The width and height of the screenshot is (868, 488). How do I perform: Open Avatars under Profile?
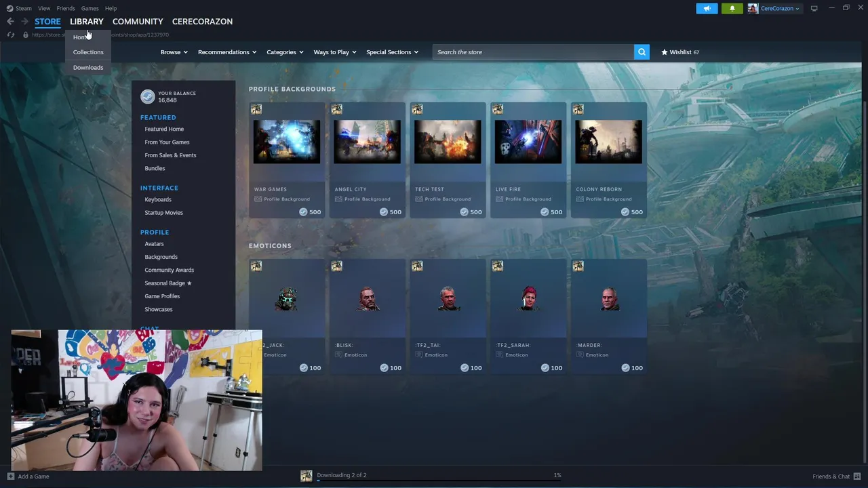tap(154, 244)
